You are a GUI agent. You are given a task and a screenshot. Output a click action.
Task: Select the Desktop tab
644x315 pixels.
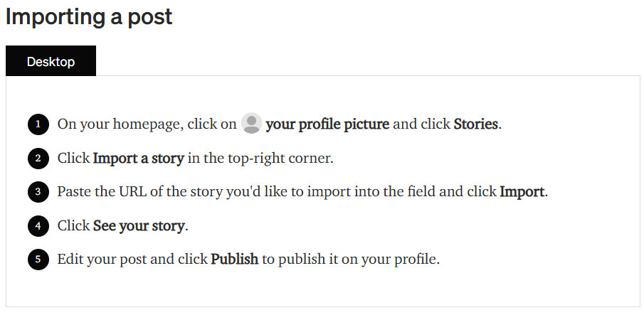pyautogui.click(x=51, y=62)
